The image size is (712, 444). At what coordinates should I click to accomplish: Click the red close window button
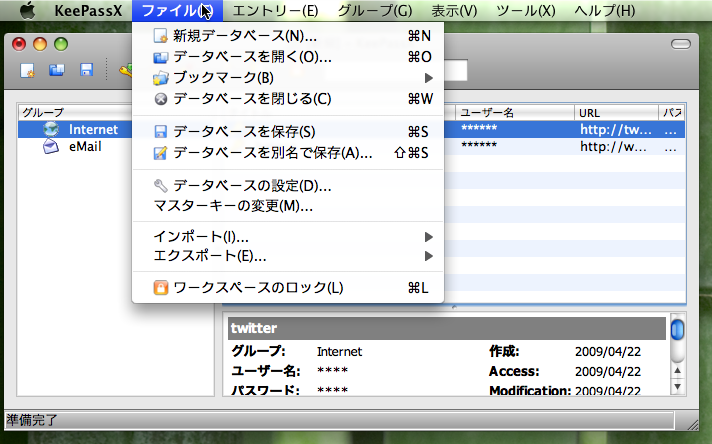coord(19,44)
